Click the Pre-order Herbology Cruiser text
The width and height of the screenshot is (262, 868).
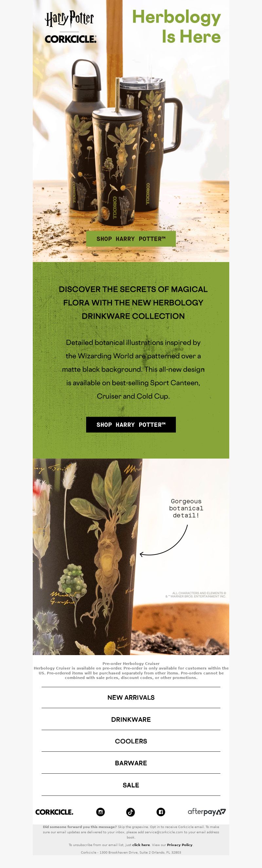click(131, 664)
